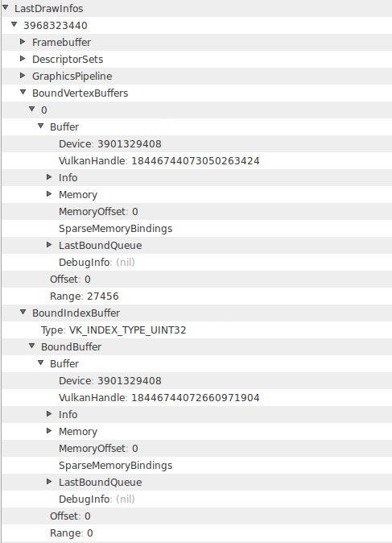Image resolution: width=392 pixels, height=543 pixels.
Task: Expand Info under the vertex Buffer
Action: tap(49, 177)
